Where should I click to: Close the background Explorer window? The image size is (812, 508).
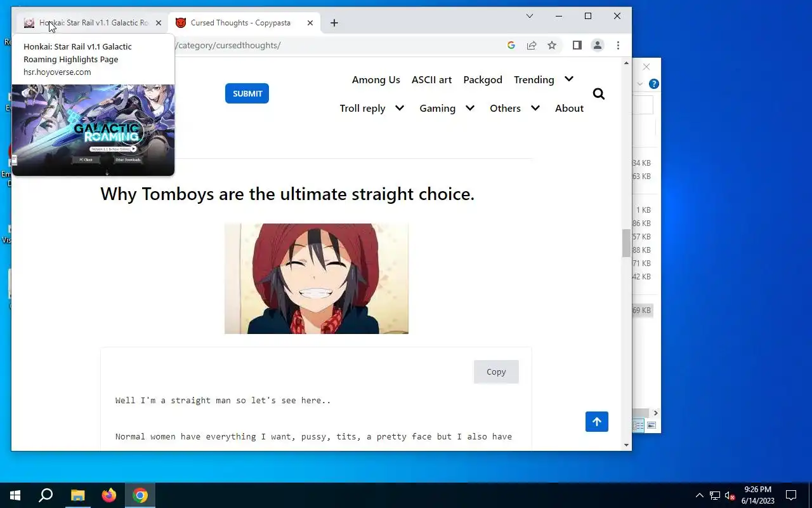(646, 67)
